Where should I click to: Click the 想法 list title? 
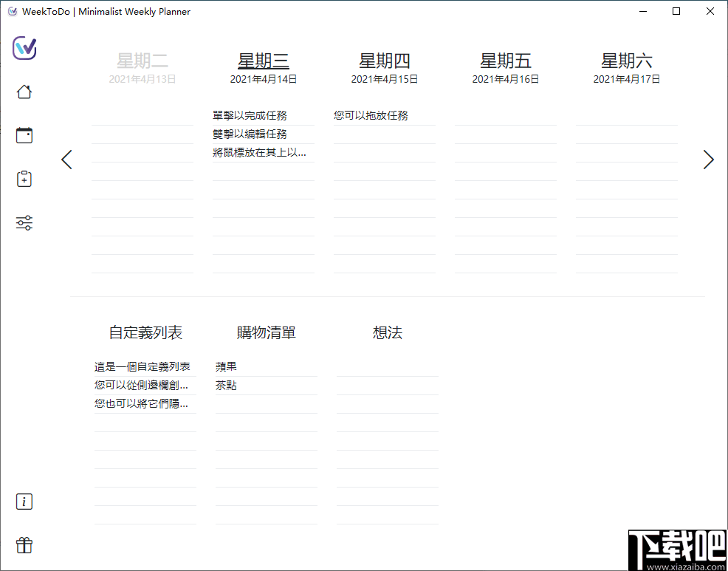387,332
